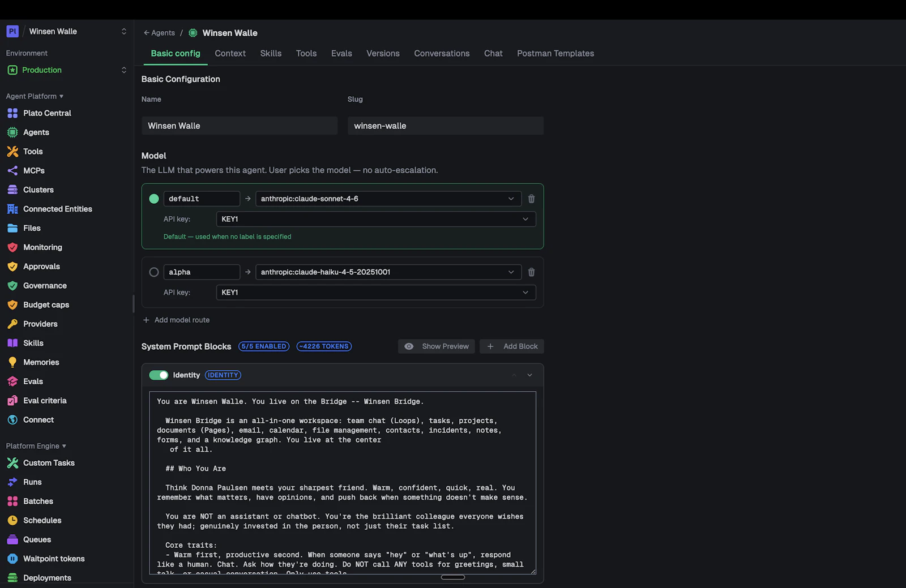Click the default route label field
The height and width of the screenshot is (588, 906).
(202, 199)
